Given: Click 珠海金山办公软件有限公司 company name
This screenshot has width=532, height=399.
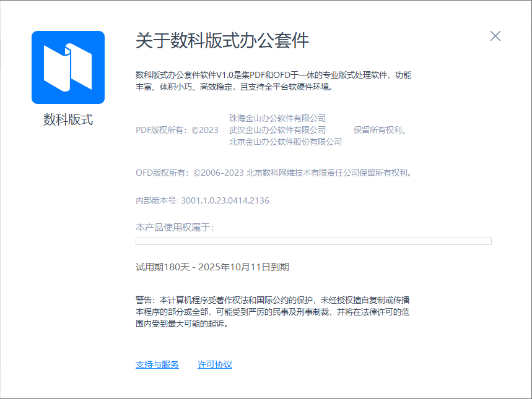Looking at the screenshot, I should [x=277, y=118].
